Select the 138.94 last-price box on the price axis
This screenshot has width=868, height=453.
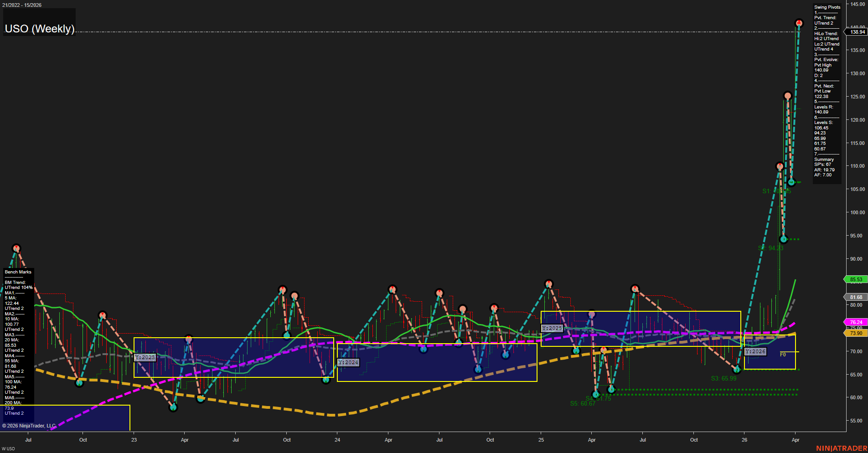tap(859, 32)
